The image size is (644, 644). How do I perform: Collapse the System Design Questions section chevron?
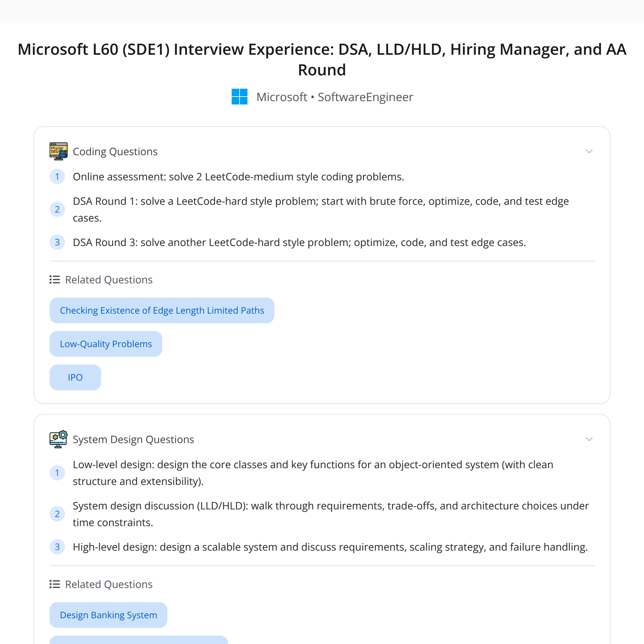[x=589, y=439]
